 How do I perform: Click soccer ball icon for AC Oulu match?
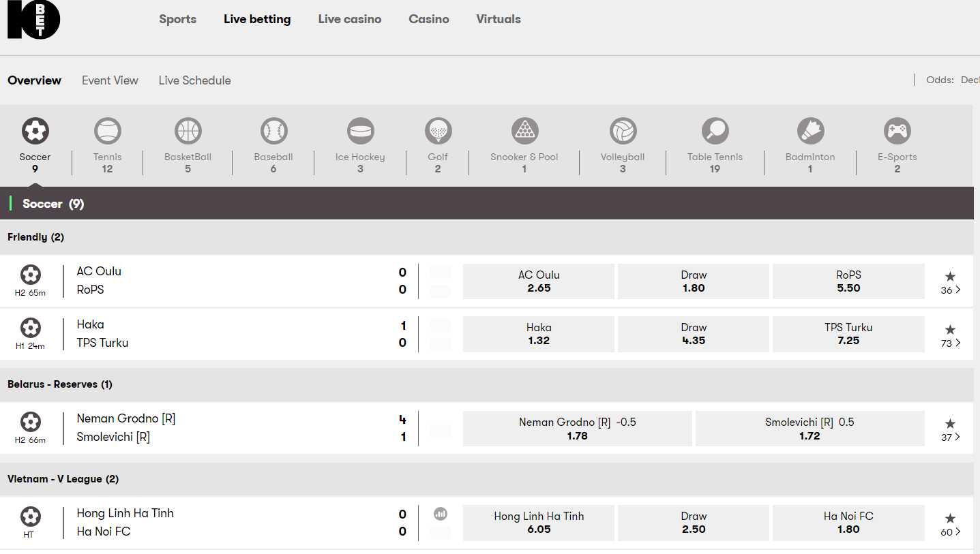pos(31,275)
